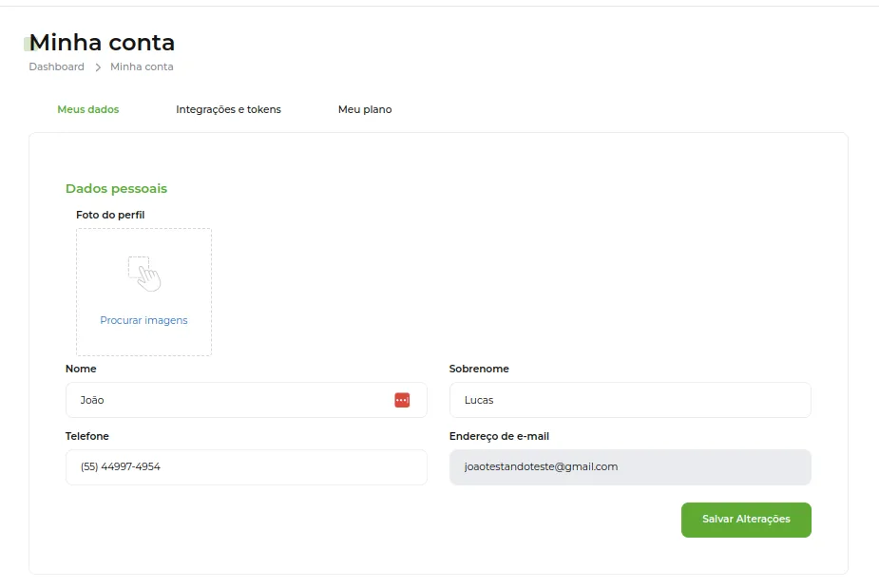Viewport: 879px width, 588px height.
Task: Click the Sobrenome field label
Action: click(x=479, y=369)
